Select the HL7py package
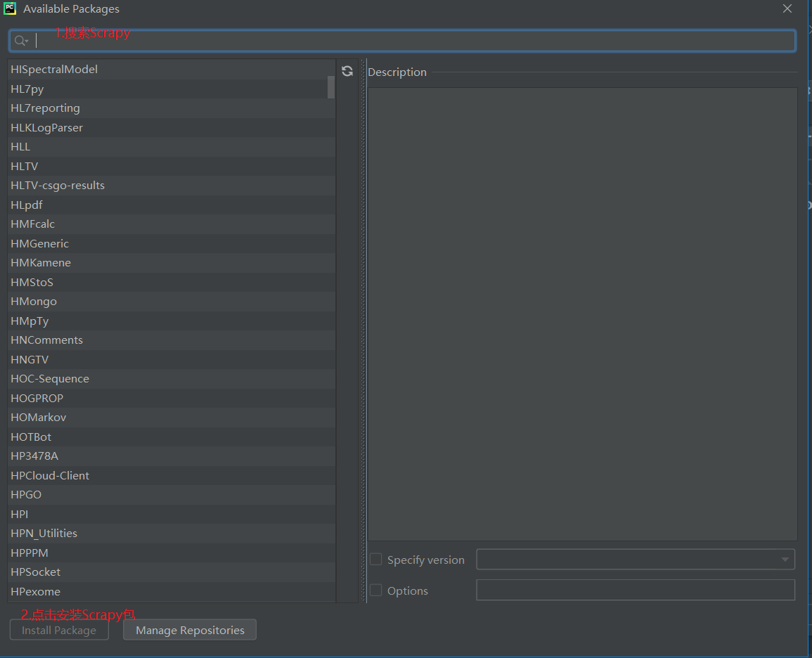The width and height of the screenshot is (812, 658). tap(172, 89)
